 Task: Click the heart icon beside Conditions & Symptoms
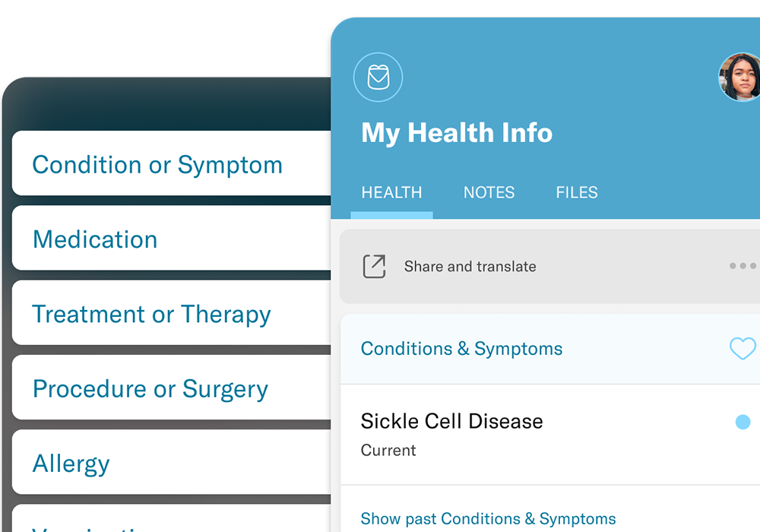743,349
